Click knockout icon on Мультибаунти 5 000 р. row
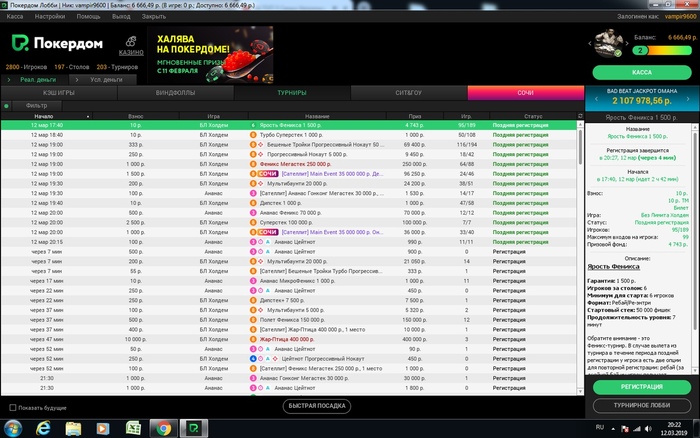This screenshot has width=700, height=438. click(x=261, y=310)
